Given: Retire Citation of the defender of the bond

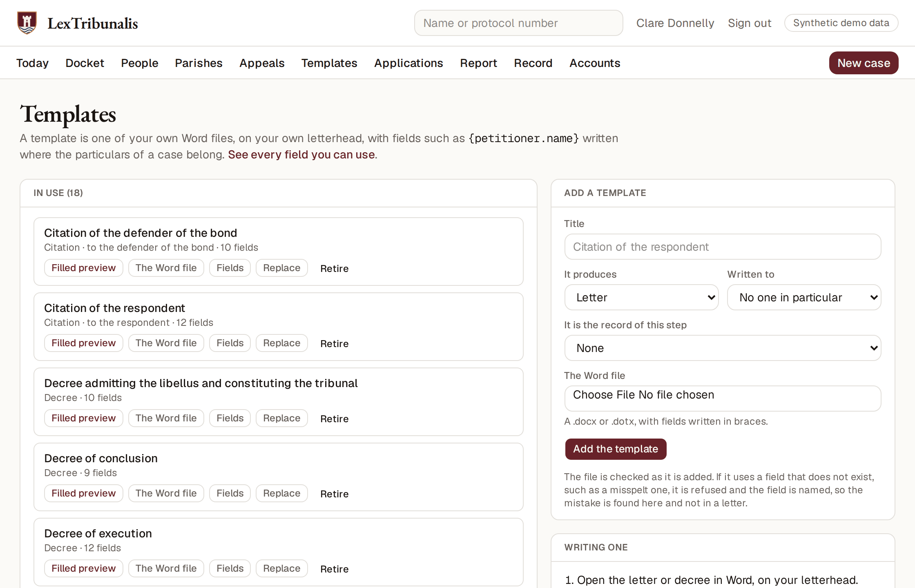Looking at the screenshot, I should 334,268.
